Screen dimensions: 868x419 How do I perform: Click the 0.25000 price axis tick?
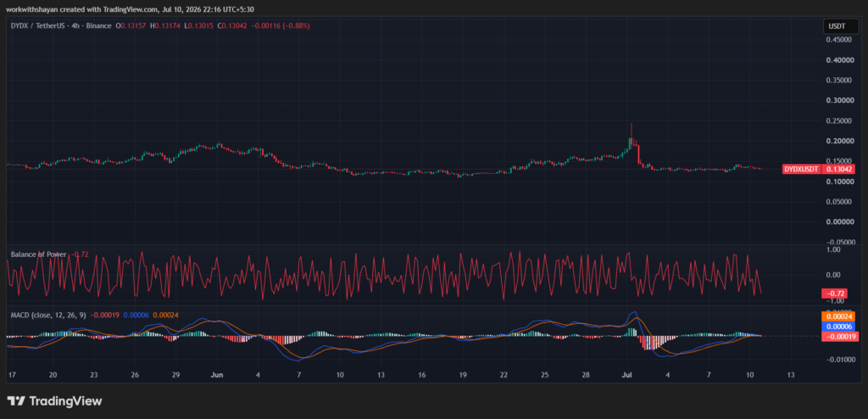pos(839,120)
